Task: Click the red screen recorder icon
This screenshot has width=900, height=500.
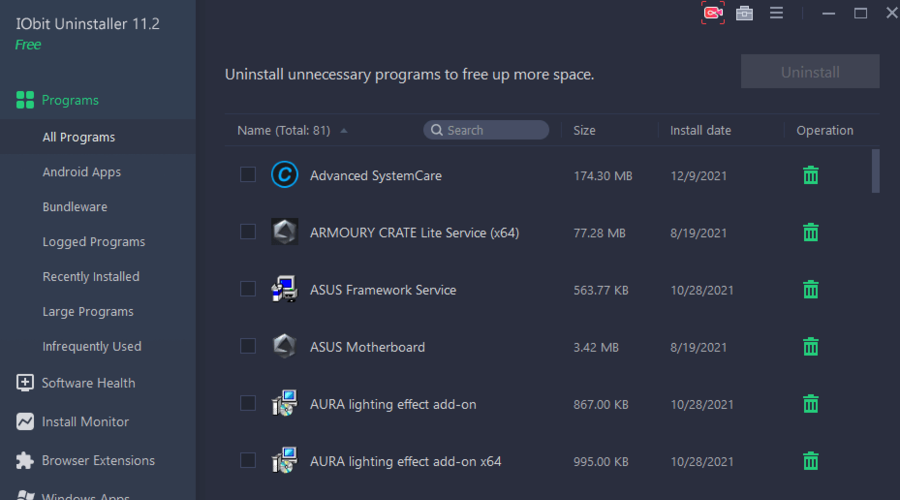Action: (x=712, y=13)
